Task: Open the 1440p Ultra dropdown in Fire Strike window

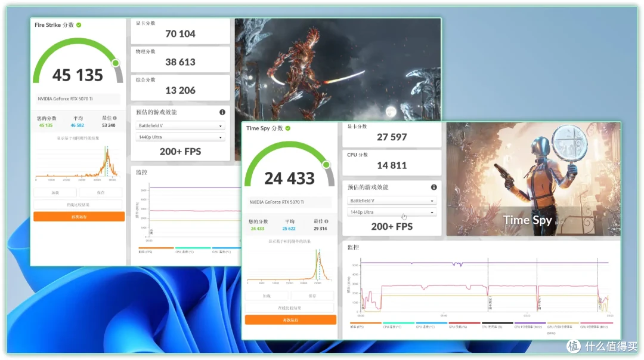Action: coord(180,137)
